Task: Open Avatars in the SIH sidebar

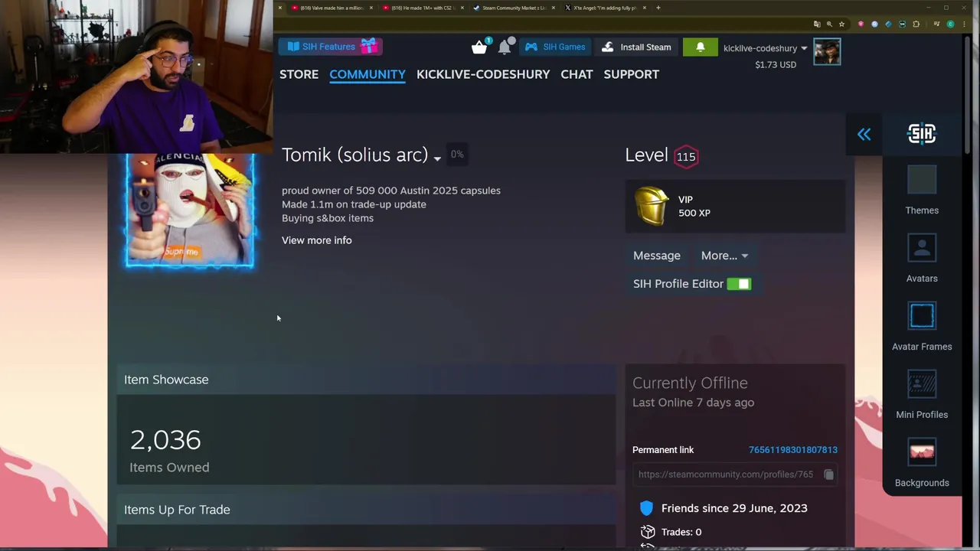Action: (922, 259)
